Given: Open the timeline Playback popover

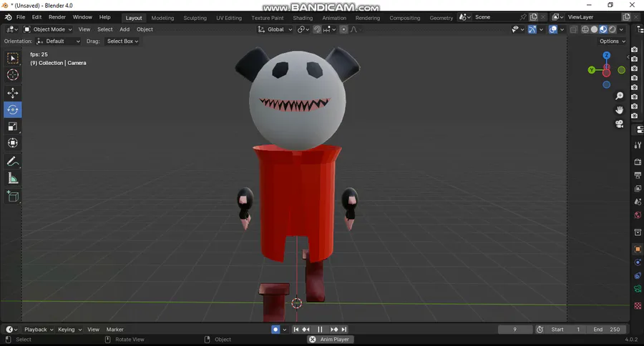Looking at the screenshot, I should [39, 330].
